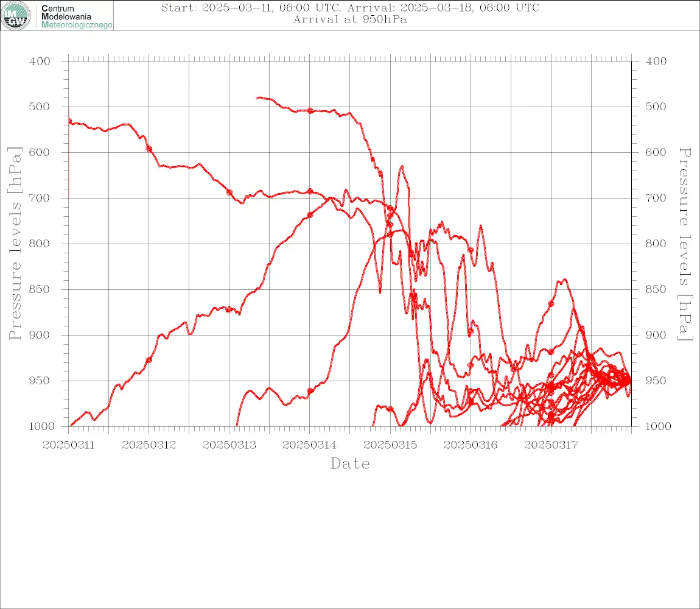The height and width of the screenshot is (609, 700).
Task: Click the 'Arrival at 950hPa' subtitle
Action: pos(350,19)
